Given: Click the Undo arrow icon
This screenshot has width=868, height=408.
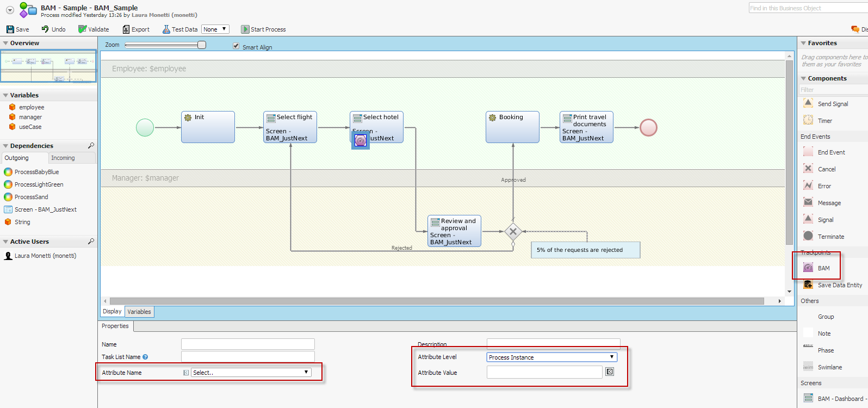Looking at the screenshot, I should [x=45, y=29].
